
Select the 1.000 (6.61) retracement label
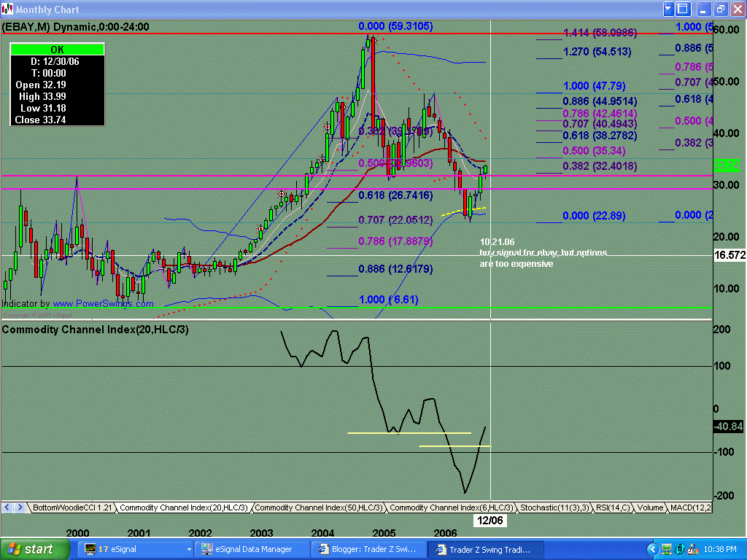coord(388,300)
